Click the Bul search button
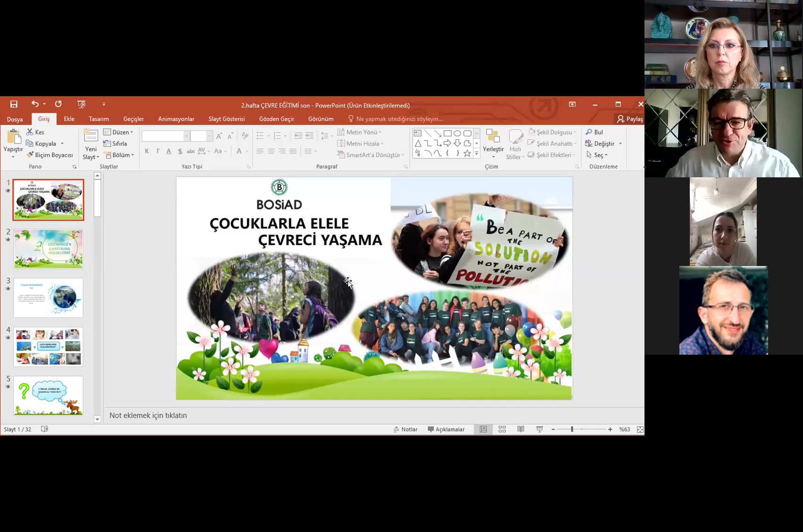 (x=594, y=133)
